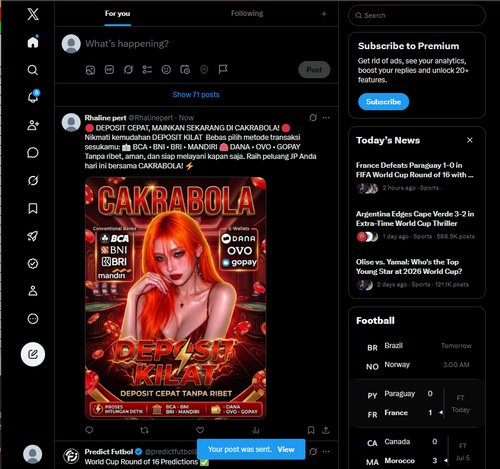Click the flag icon in composer
The image size is (500, 469).
(223, 69)
